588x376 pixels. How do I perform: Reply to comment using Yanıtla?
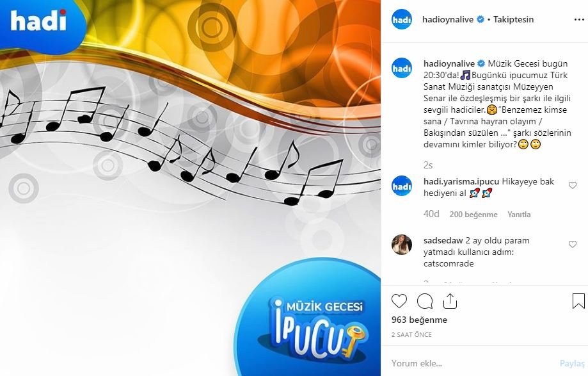coord(519,215)
